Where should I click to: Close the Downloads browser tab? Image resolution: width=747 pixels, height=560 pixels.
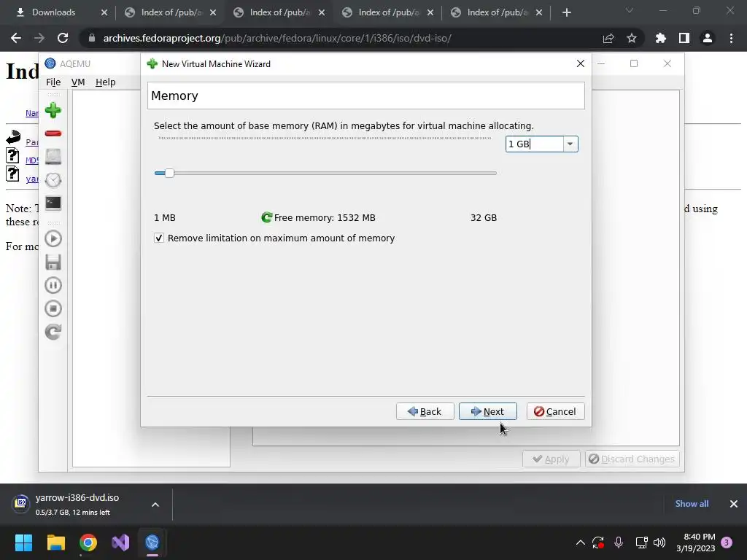(104, 13)
